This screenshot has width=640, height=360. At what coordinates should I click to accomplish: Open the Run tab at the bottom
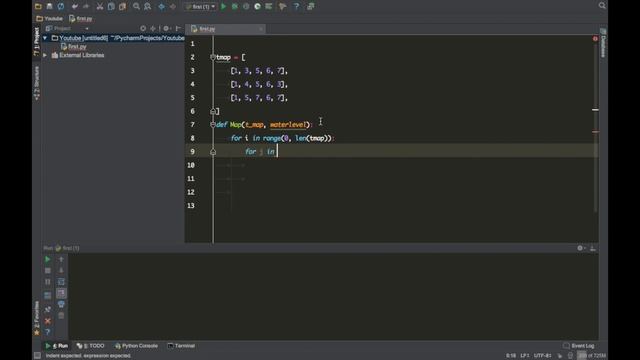point(57,346)
